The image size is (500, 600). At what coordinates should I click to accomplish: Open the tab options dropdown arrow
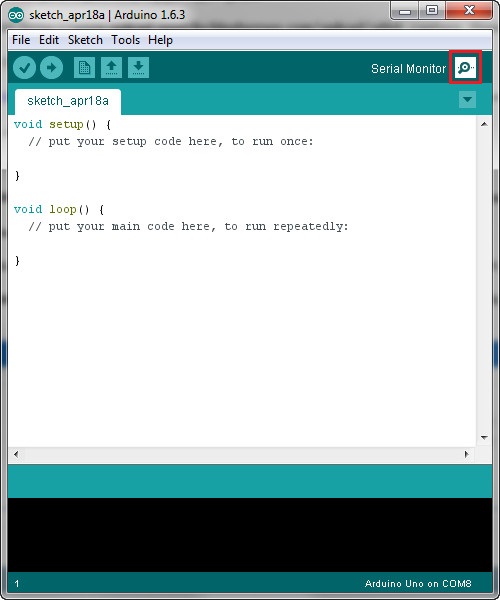point(467,100)
